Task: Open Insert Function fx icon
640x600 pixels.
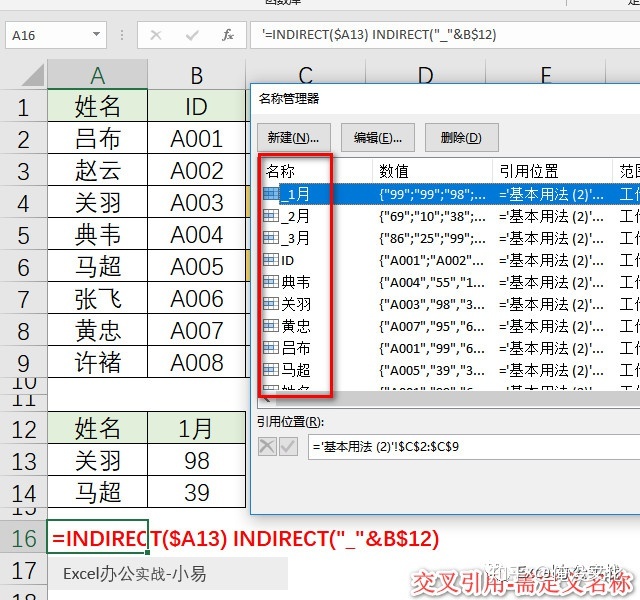Action: coord(227,35)
